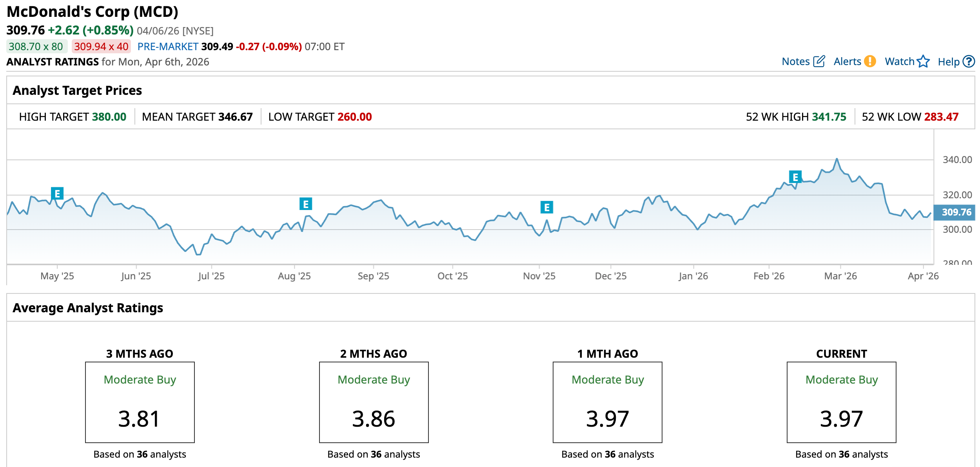This screenshot has height=467, width=980.
Task: Select the CURRENT Moderate Buy rating box
Action: click(x=841, y=402)
